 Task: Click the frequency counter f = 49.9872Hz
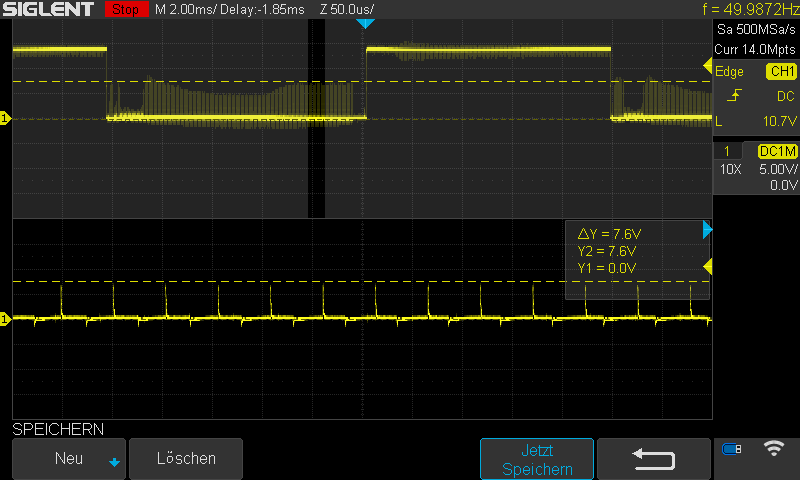click(751, 9)
